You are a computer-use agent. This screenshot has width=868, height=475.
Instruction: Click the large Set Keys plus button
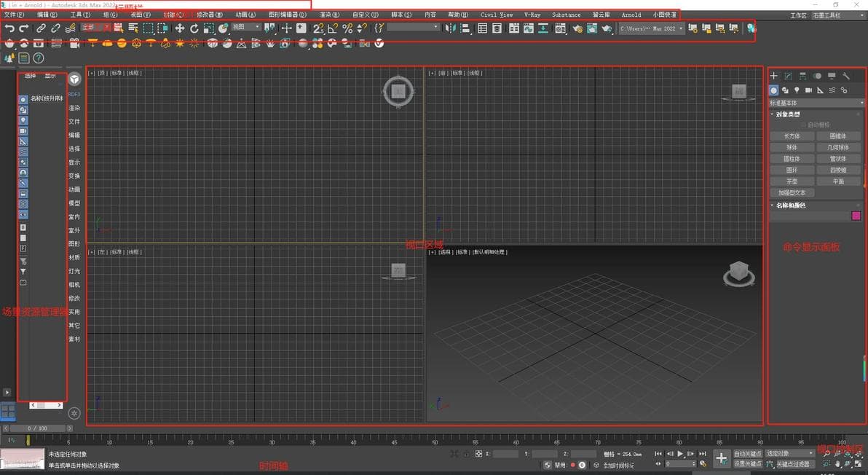coord(722,458)
